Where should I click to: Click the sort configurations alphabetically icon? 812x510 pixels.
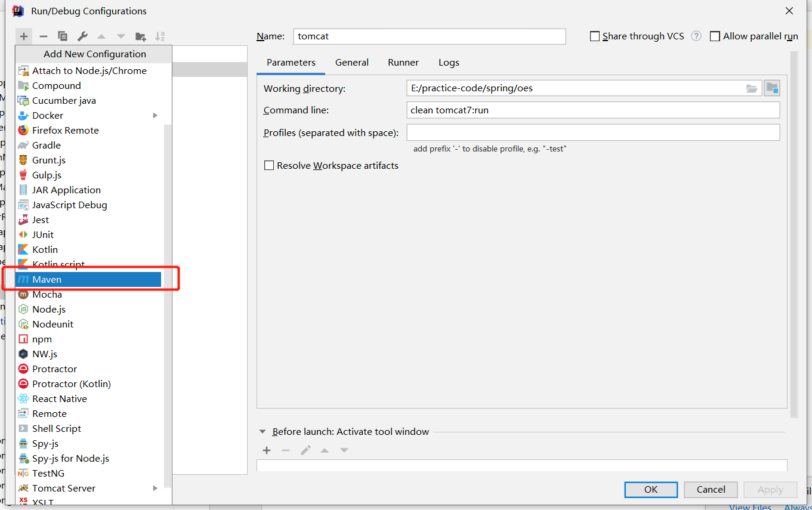point(160,36)
